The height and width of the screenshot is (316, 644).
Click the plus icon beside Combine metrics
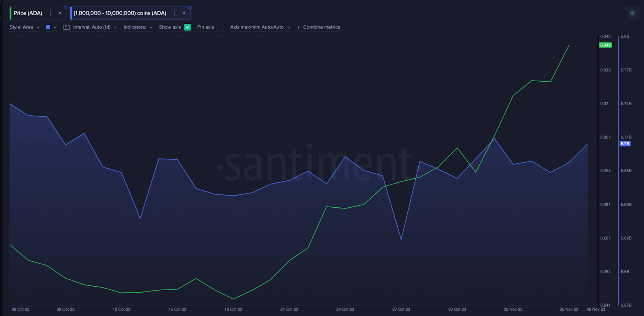pyautogui.click(x=298, y=27)
